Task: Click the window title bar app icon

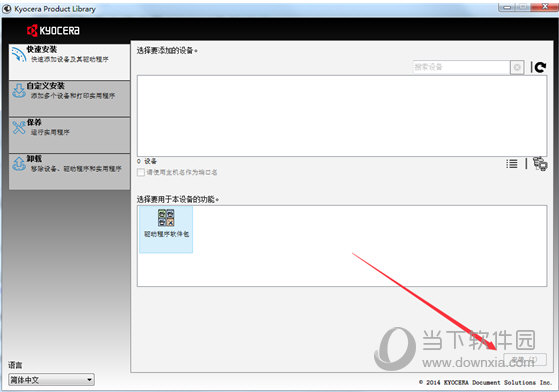Action: (x=7, y=9)
